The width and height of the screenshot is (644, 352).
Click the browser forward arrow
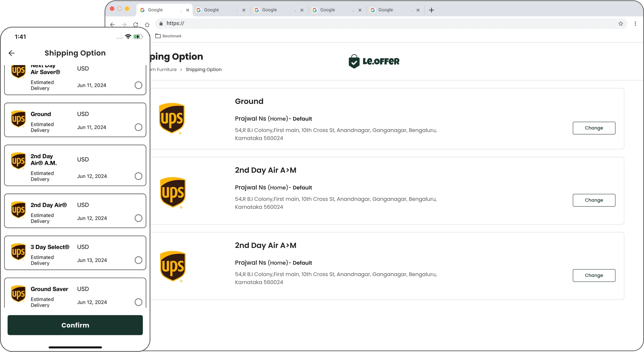tap(124, 24)
